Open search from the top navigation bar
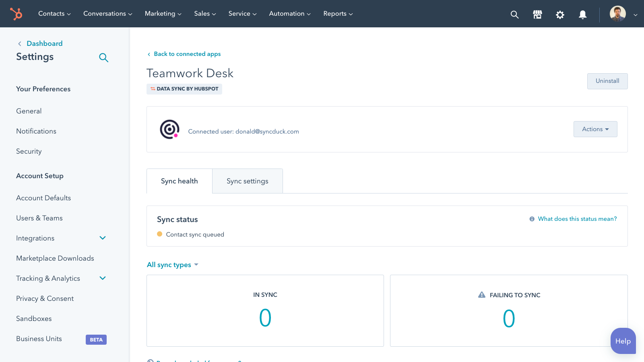Screen dimensions: 644x362 [514, 14]
